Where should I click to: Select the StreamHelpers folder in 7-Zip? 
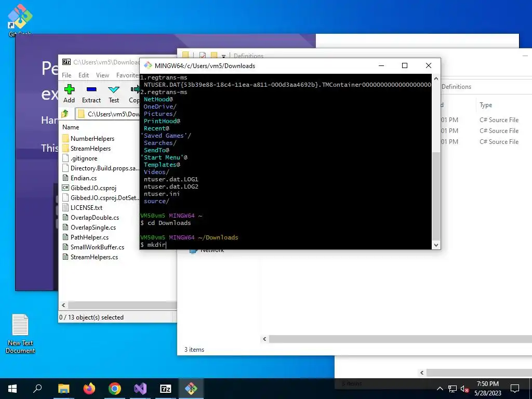[x=90, y=148]
